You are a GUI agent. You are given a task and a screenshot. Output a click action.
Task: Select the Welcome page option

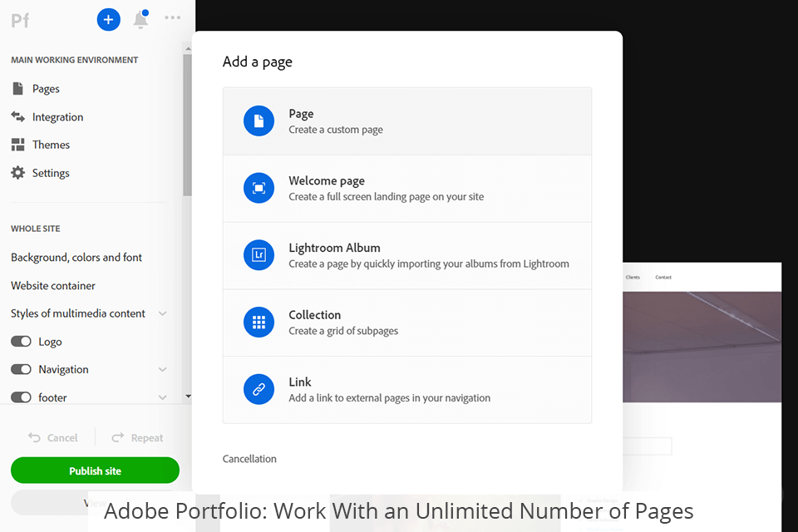(407, 189)
